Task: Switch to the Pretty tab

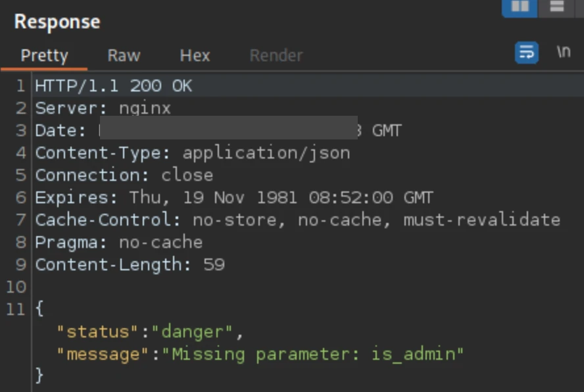Action: point(44,56)
